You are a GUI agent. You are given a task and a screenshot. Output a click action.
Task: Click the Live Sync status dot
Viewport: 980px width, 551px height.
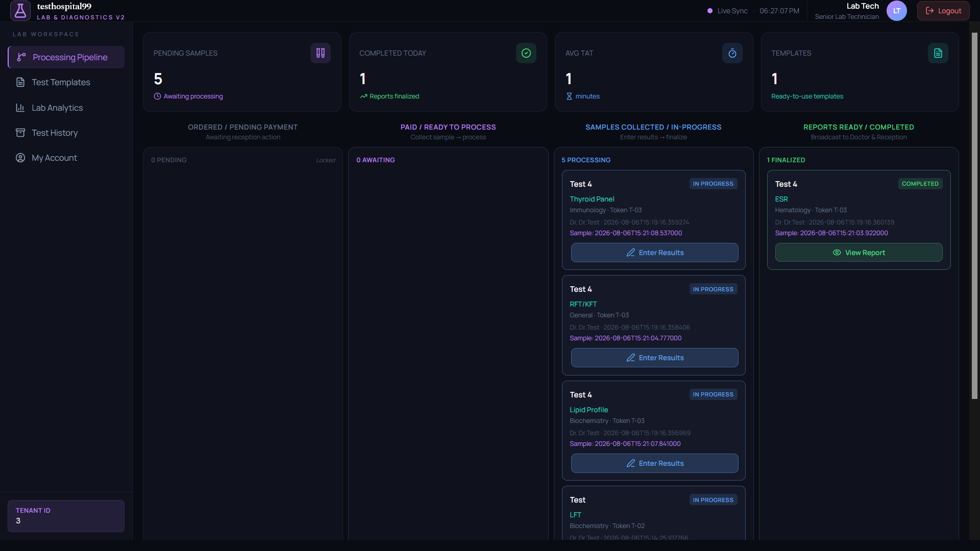(x=709, y=11)
